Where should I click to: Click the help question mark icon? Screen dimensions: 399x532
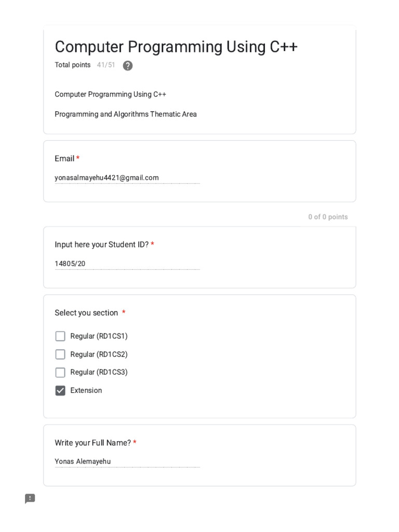pyautogui.click(x=128, y=65)
